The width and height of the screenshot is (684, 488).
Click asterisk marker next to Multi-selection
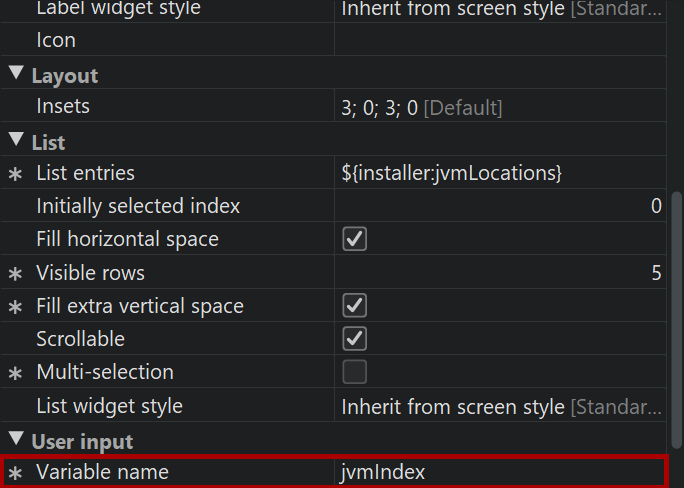coord(15,373)
